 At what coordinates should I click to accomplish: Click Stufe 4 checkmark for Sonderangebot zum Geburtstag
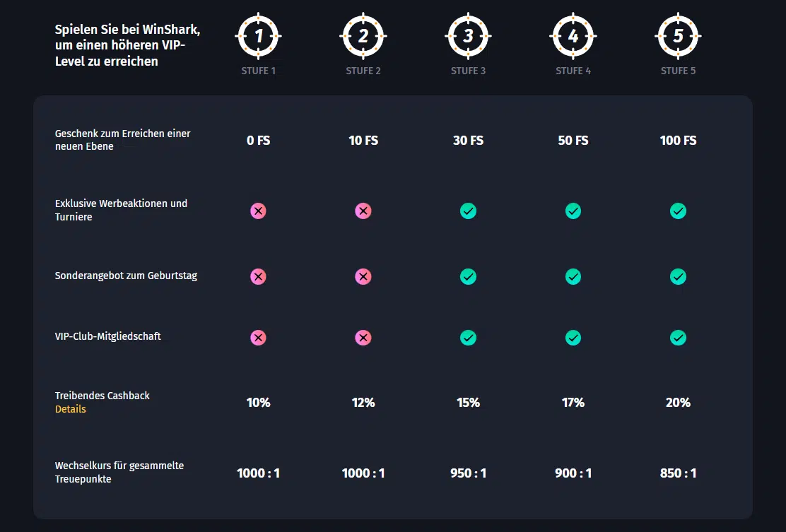click(573, 276)
